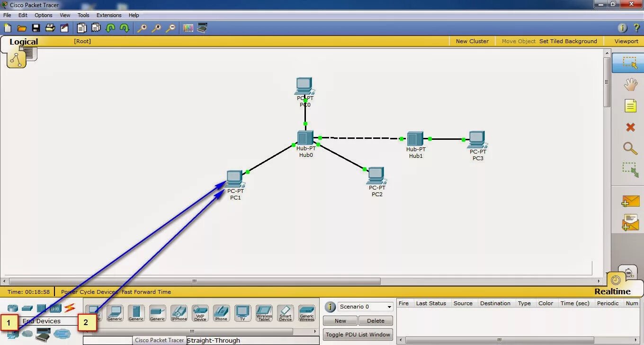Add a simple PDU envelope
The width and height of the screenshot is (644, 345).
click(630, 201)
